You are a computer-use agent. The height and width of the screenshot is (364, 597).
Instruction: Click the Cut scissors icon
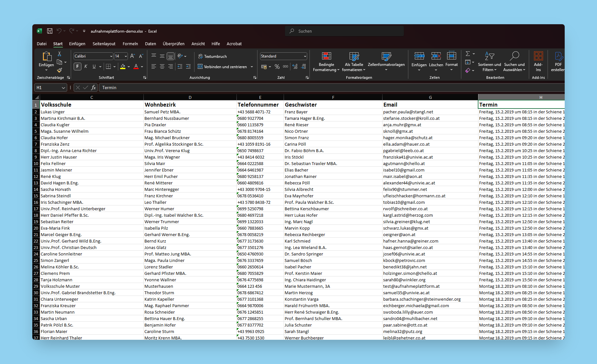click(59, 54)
